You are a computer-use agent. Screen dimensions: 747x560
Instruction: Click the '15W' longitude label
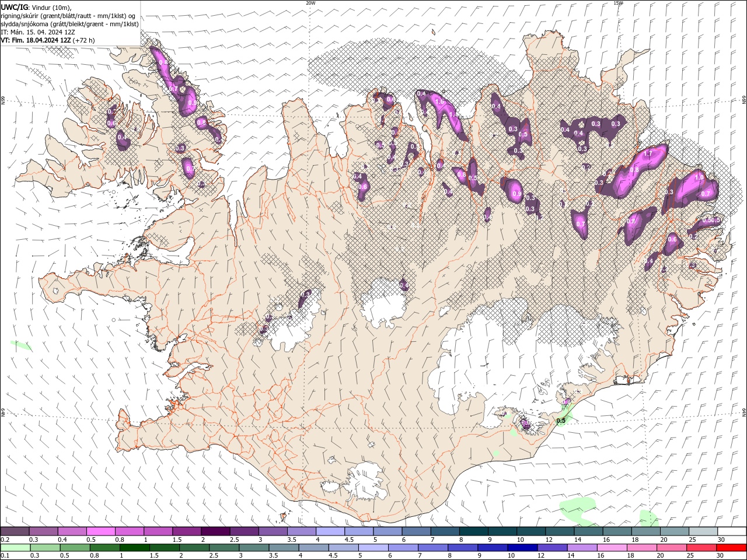click(x=618, y=3)
